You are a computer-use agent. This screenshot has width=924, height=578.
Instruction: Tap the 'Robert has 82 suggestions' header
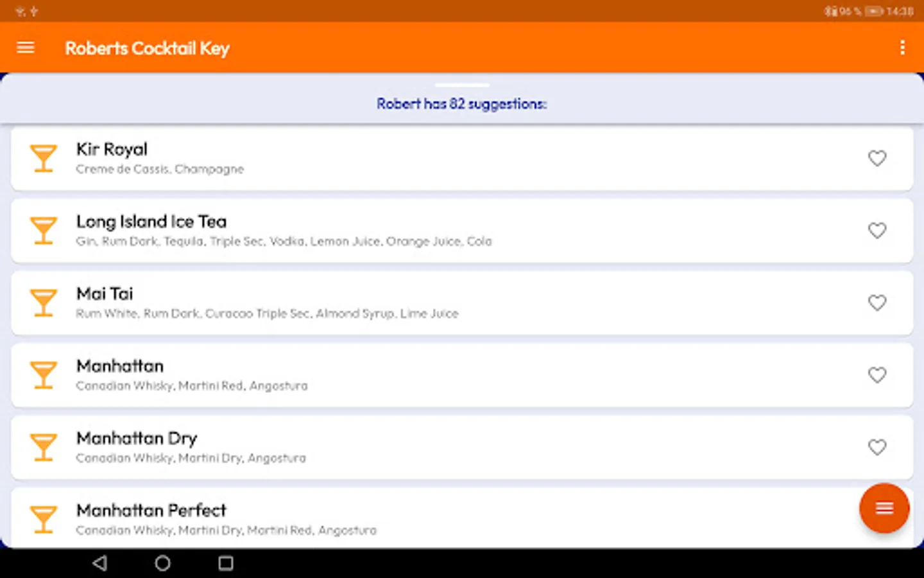coord(462,104)
